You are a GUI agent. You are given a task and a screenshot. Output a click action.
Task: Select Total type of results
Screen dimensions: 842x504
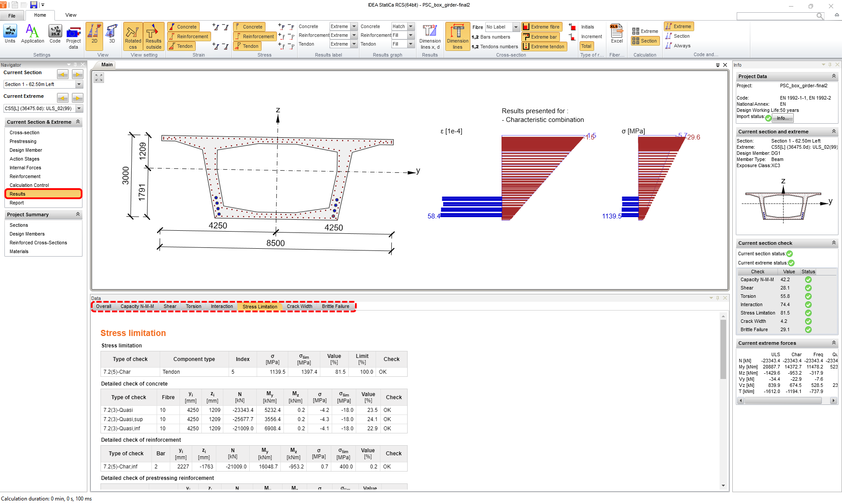click(586, 46)
